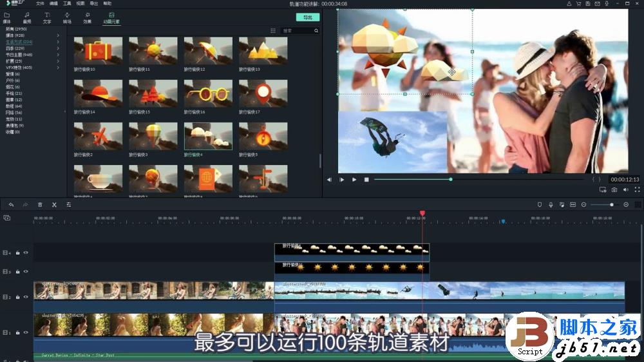Hide track 4 with eye icon
The image size is (644, 362).
coord(26,252)
